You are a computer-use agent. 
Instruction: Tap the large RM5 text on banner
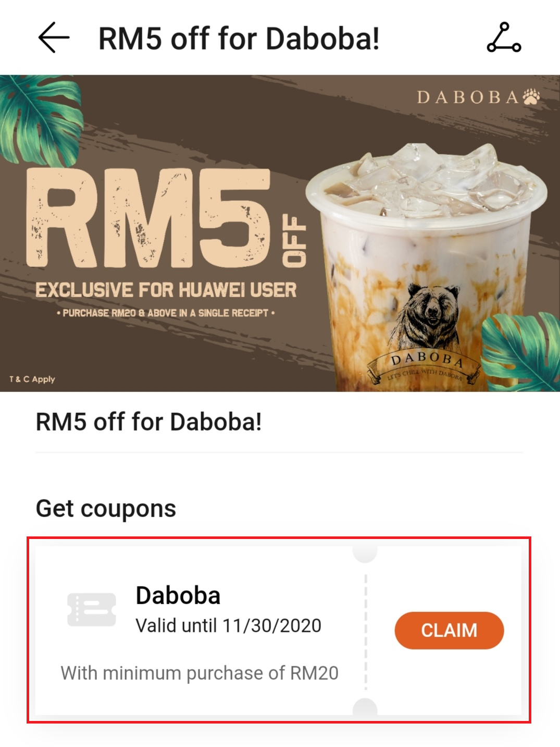pyautogui.click(x=148, y=218)
